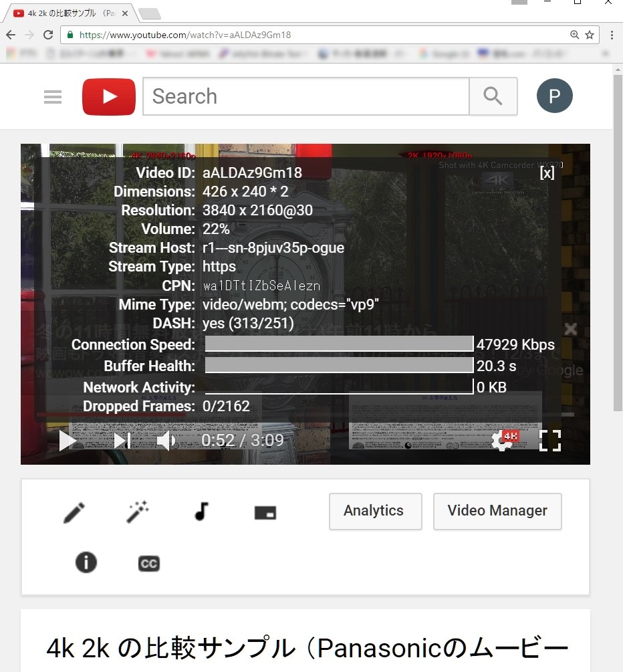Click inside the Search input field

point(301,96)
